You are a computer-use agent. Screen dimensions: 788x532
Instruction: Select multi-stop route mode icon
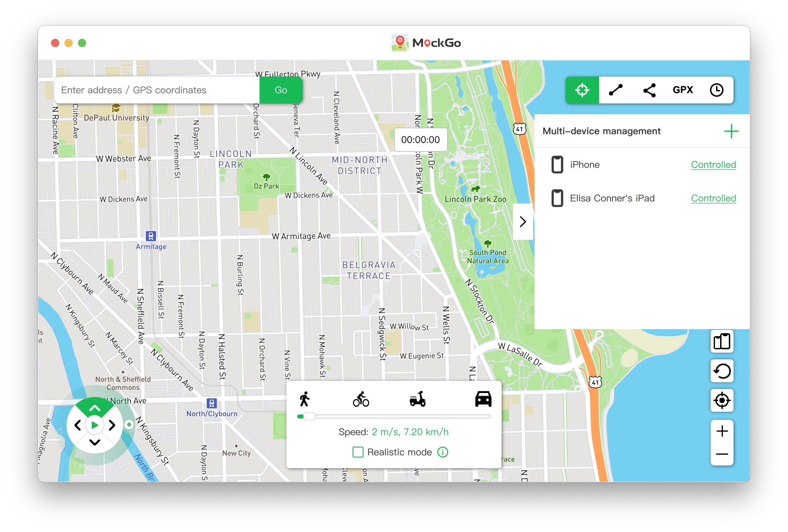(649, 90)
